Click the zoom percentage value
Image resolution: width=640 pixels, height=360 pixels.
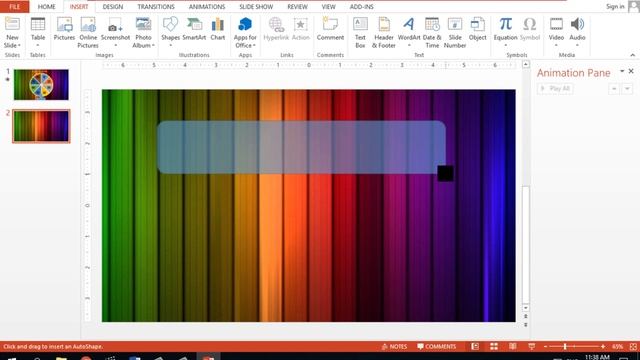[x=617, y=347]
